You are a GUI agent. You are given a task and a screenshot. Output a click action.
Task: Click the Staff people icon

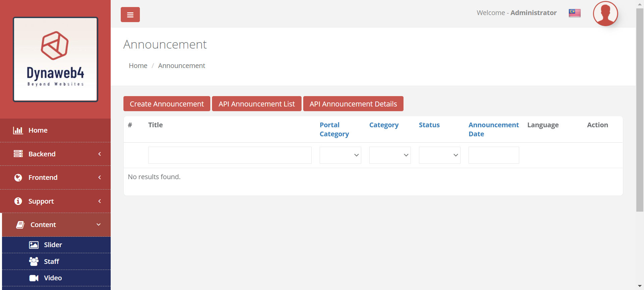pos(34,262)
